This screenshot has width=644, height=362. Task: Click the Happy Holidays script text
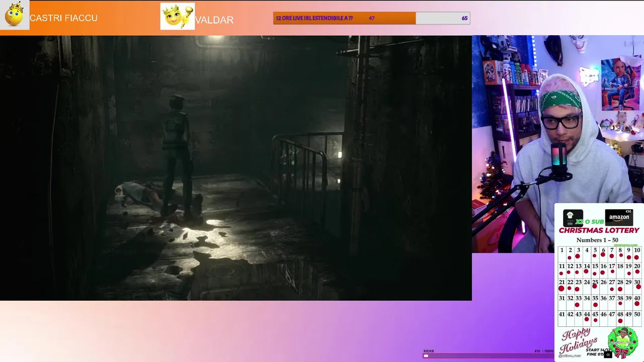pyautogui.click(x=579, y=341)
